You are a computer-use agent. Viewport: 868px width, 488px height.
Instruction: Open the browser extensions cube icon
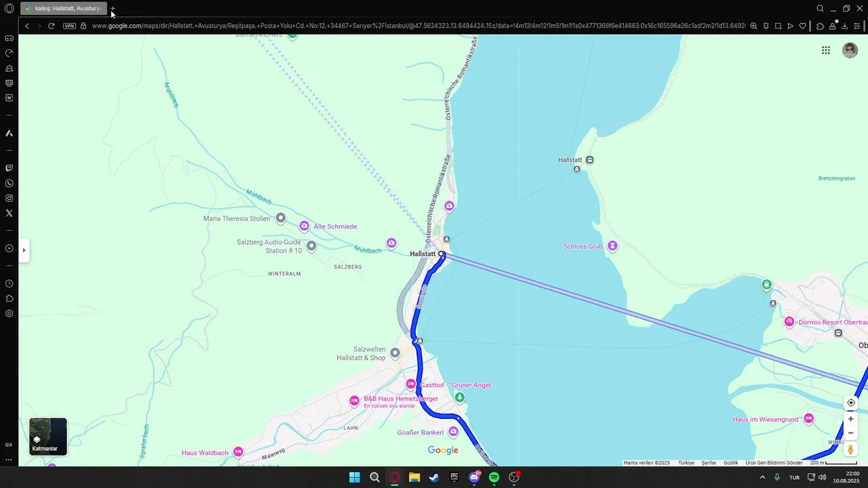[x=820, y=26]
